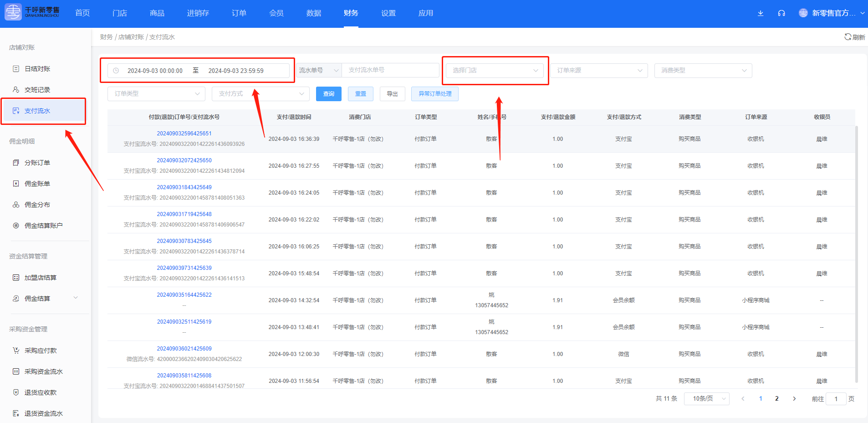Click the 采购应付款 sidebar icon
The width and height of the screenshot is (868, 423).
coord(16,351)
